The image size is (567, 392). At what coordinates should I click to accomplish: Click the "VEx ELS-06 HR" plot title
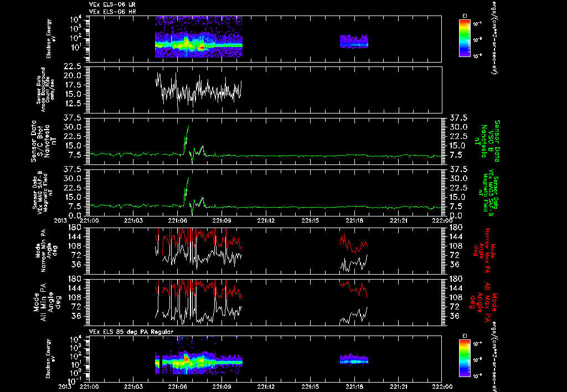click(x=112, y=12)
